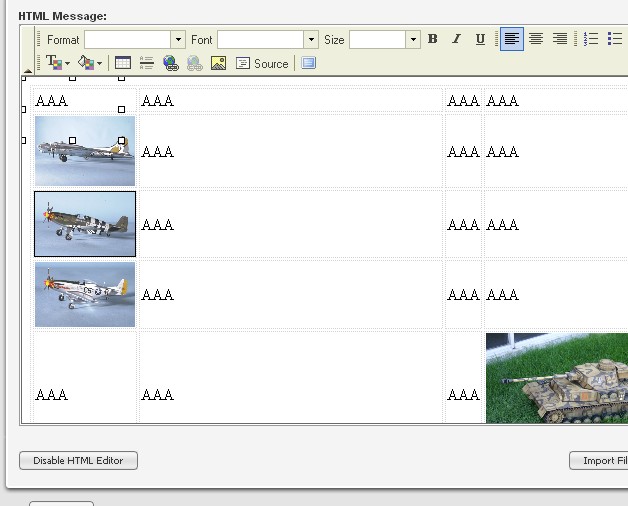
Task: Insert a bulleted list
Action: point(615,39)
